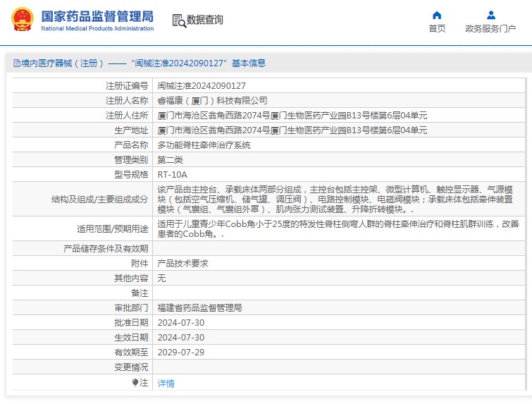Click attachment value 产品技术要求
The width and height of the screenshot is (532, 404).
coord(183,264)
